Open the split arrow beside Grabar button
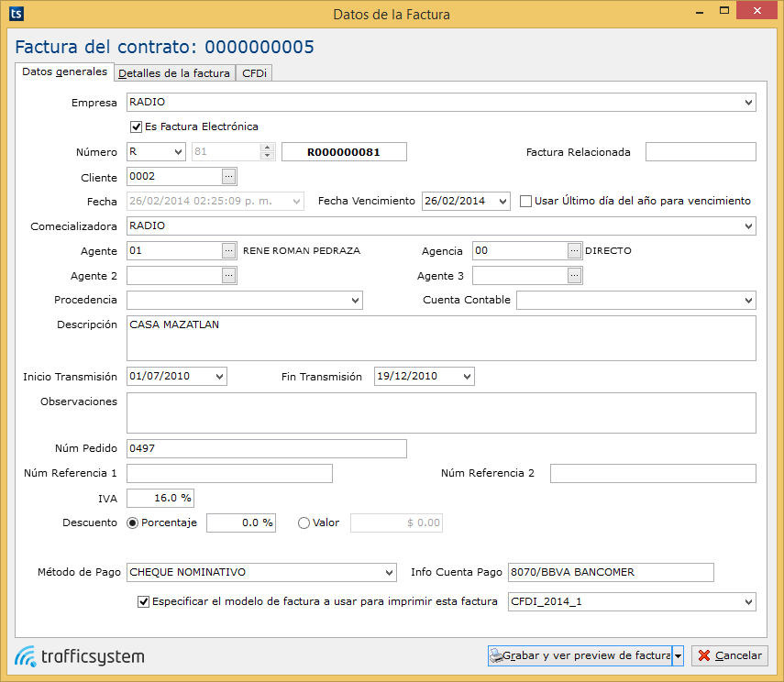Viewport: 784px width, 682px height. pos(678,656)
